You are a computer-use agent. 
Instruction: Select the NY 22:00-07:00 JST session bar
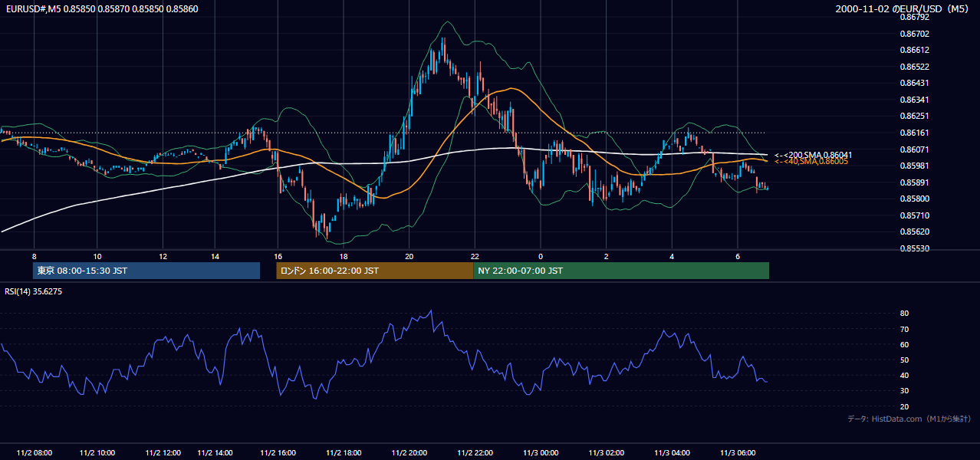coord(621,271)
